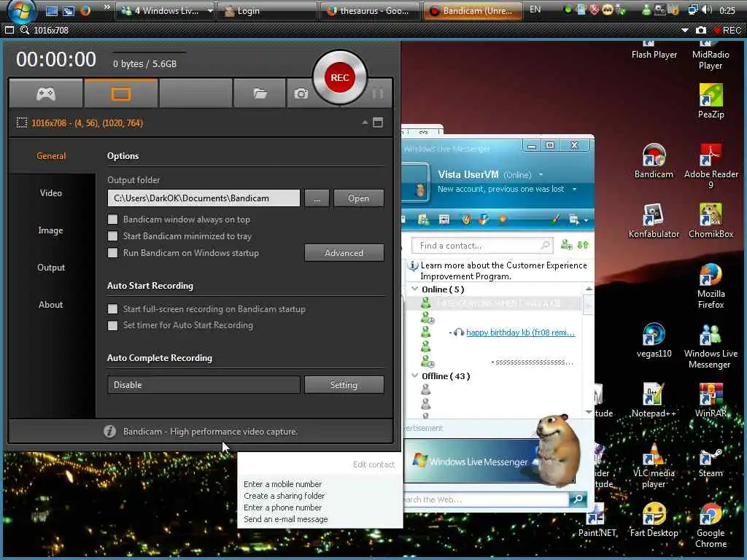Open the Bandicam desktop shortcut

tap(654, 161)
